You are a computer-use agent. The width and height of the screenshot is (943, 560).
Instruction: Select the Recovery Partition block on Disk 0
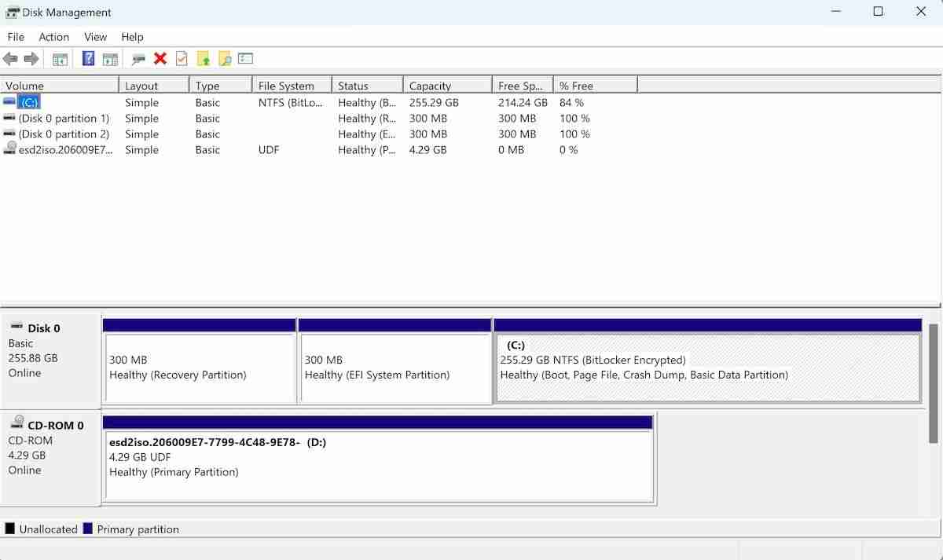click(x=198, y=361)
